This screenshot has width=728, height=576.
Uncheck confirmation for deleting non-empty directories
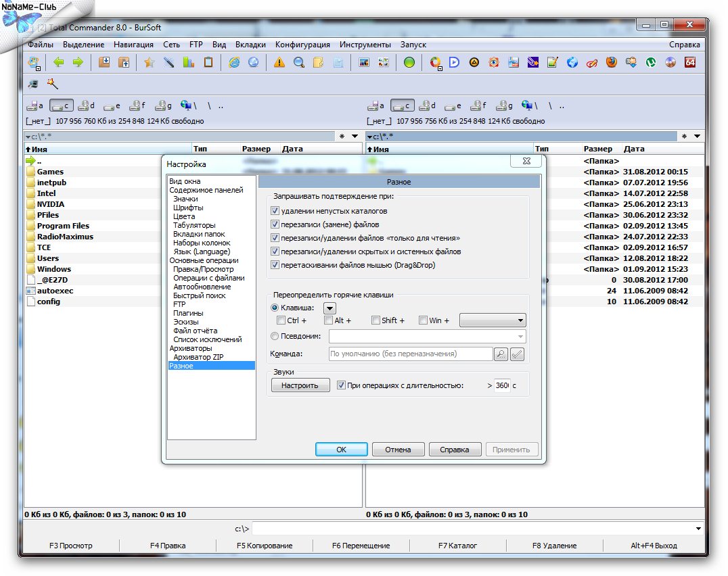275,211
